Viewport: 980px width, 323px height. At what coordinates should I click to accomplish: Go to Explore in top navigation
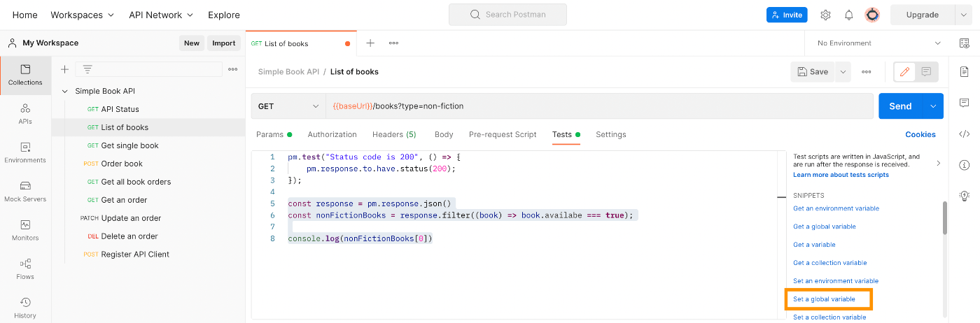(x=224, y=15)
